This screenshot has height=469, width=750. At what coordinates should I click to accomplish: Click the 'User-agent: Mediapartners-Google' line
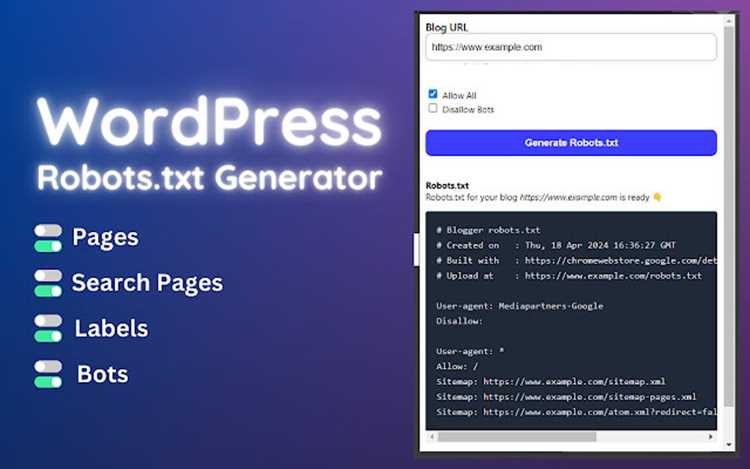tap(519, 305)
